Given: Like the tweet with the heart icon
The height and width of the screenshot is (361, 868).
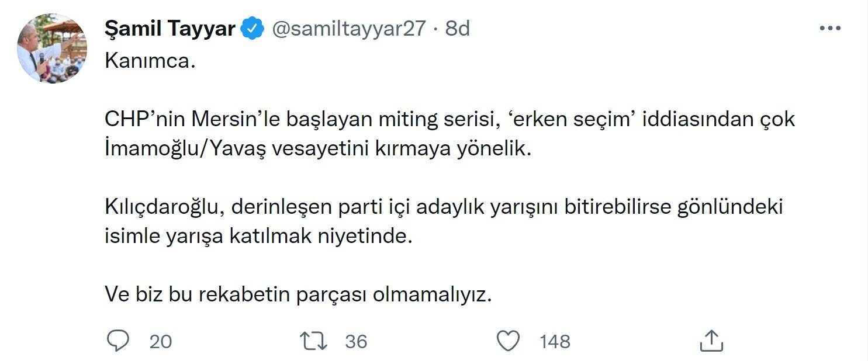Looking at the screenshot, I should pos(508,341).
